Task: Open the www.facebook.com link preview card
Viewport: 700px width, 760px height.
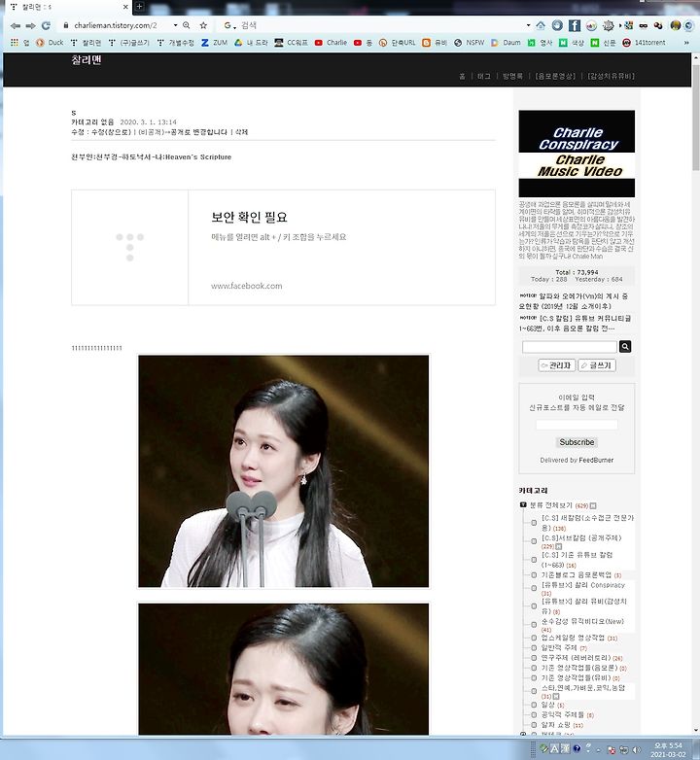Action: [x=283, y=248]
